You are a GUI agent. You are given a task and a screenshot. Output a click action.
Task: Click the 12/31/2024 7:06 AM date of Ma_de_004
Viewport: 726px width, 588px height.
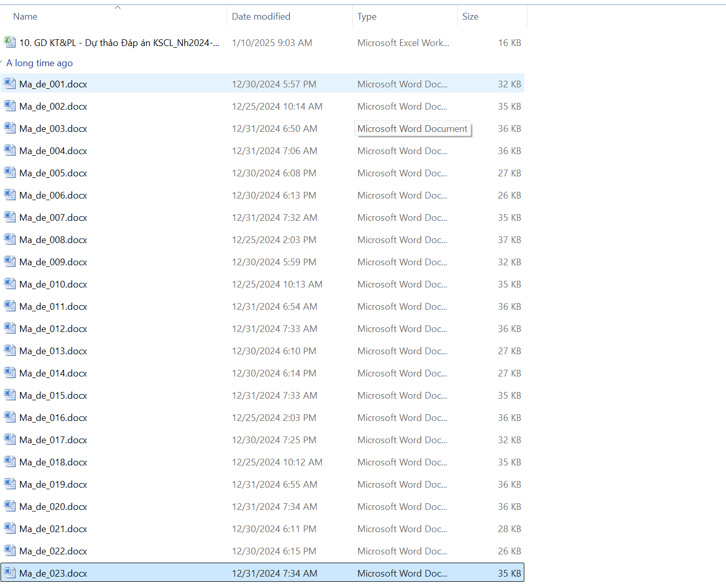275,151
